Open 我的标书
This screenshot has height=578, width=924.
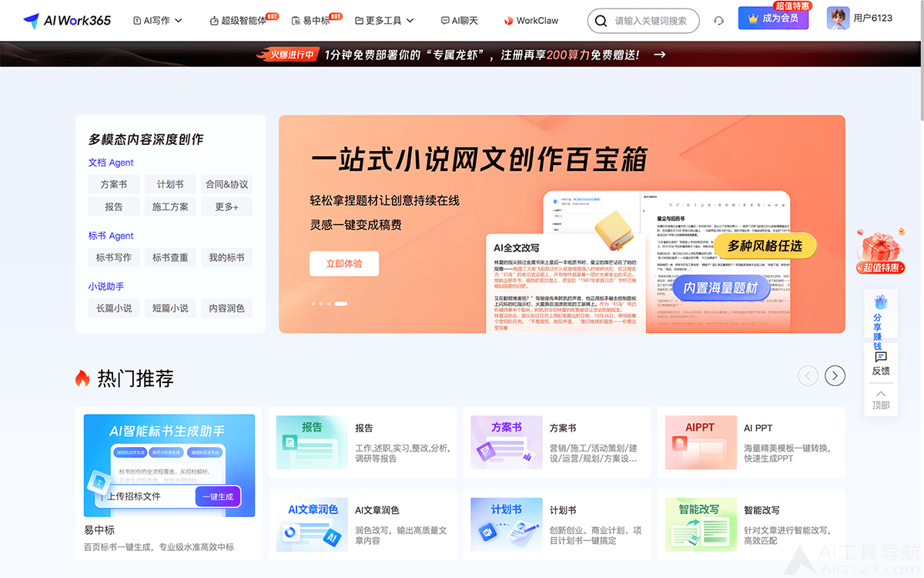tap(227, 258)
